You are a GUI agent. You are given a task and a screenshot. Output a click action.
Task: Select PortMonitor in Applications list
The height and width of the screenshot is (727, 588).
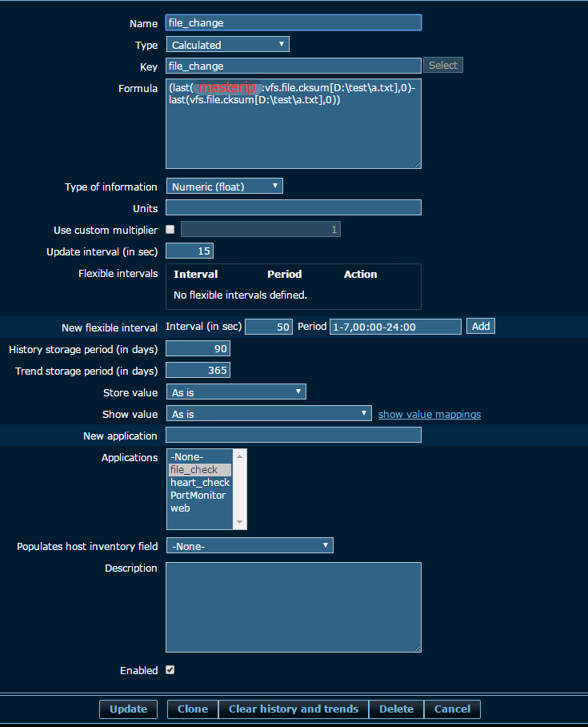coord(200,495)
